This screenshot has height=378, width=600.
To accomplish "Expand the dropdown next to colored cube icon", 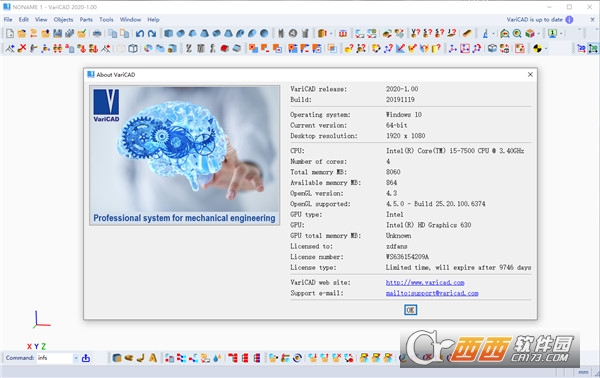I will click(x=538, y=34).
